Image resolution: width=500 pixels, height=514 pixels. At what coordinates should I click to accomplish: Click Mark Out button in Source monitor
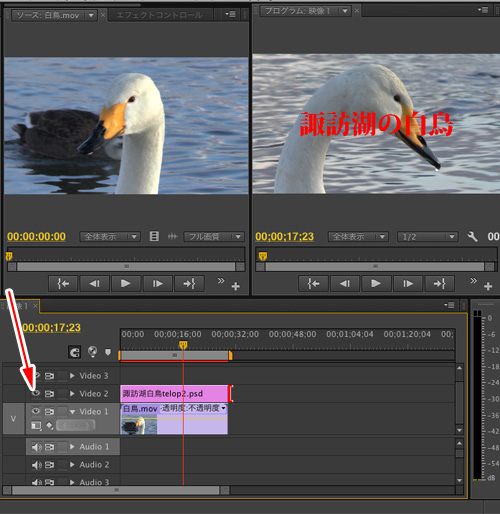(189, 284)
